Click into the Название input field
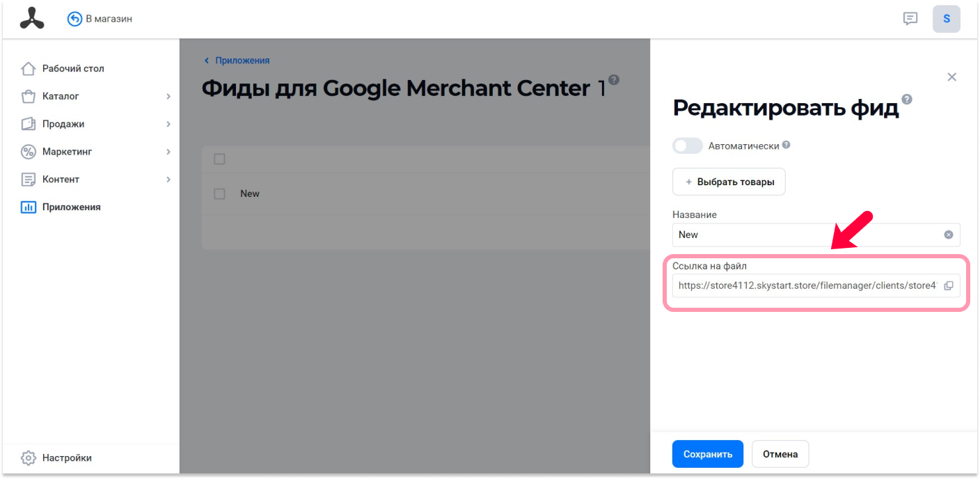Screen dimensions: 980x479 (x=816, y=235)
